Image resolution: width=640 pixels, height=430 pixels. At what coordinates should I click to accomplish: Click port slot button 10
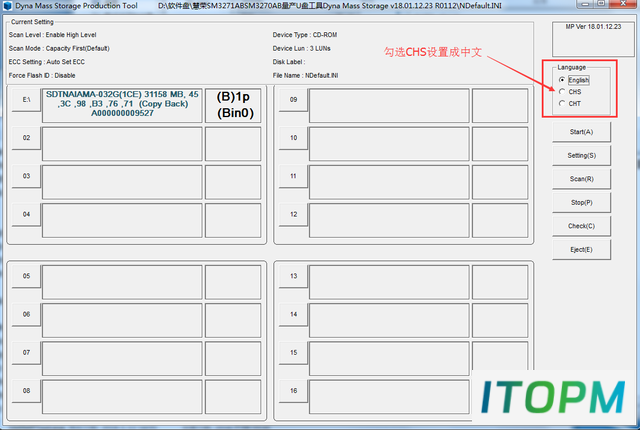[293, 138]
